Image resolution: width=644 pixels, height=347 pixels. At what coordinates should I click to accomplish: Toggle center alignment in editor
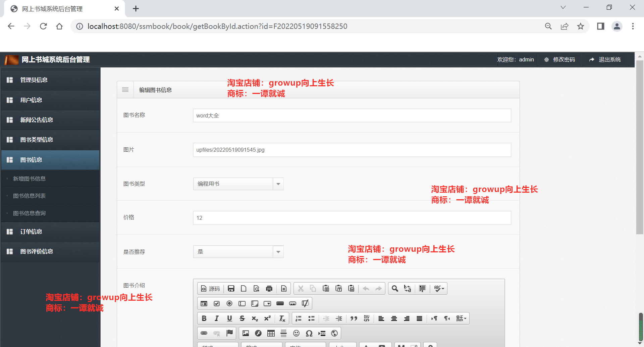pyautogui.click(x=394, y=318)
